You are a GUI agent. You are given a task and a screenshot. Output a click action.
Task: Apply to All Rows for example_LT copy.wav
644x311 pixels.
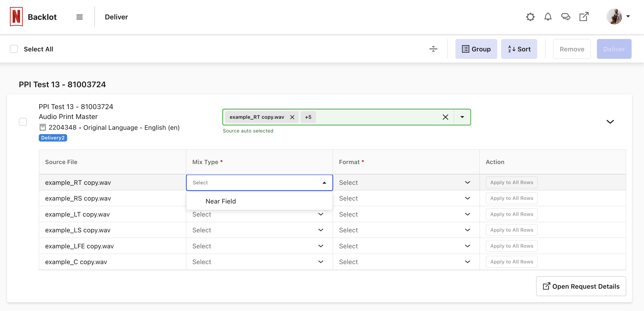[512, 214]
